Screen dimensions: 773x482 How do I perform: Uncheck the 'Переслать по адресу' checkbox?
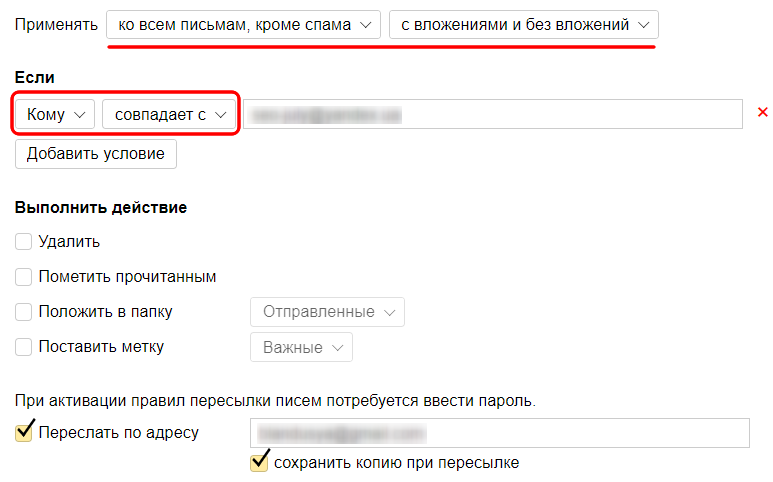(24, 432)
